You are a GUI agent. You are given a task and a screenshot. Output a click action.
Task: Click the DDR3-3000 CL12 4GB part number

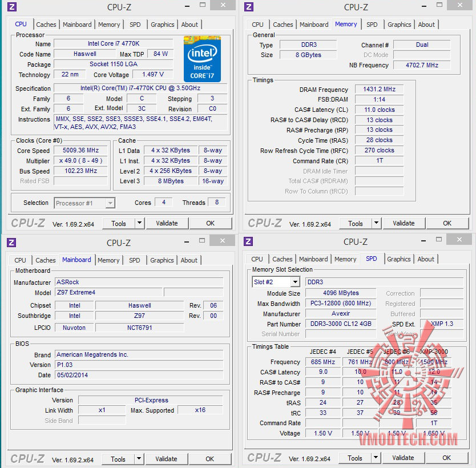tap(341, 324)
